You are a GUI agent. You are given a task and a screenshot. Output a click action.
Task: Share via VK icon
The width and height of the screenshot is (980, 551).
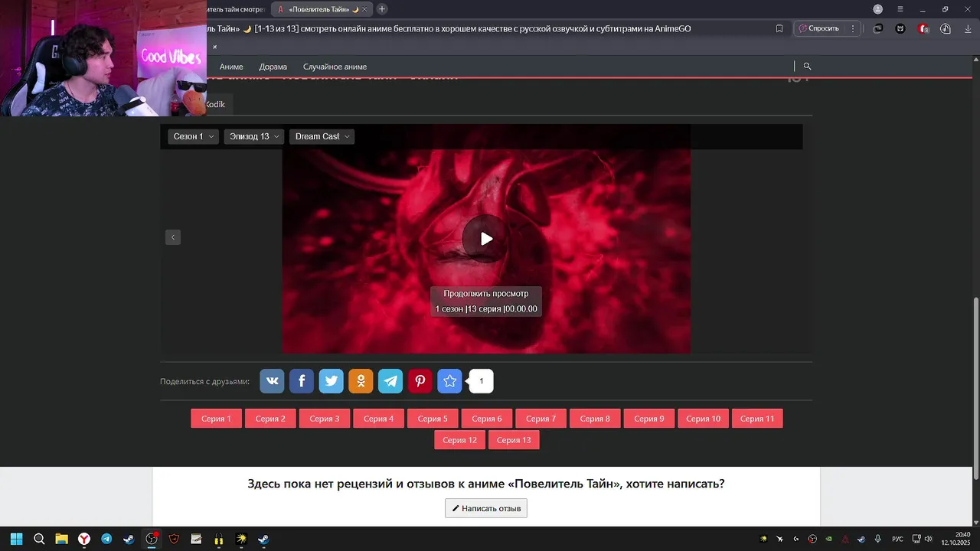click(272, 381)
